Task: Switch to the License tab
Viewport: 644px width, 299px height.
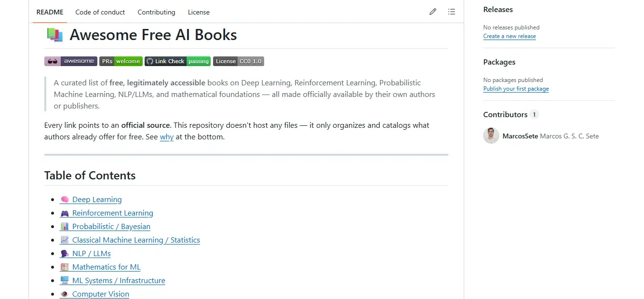Action: pyautogui.click(x=199, y=12)
